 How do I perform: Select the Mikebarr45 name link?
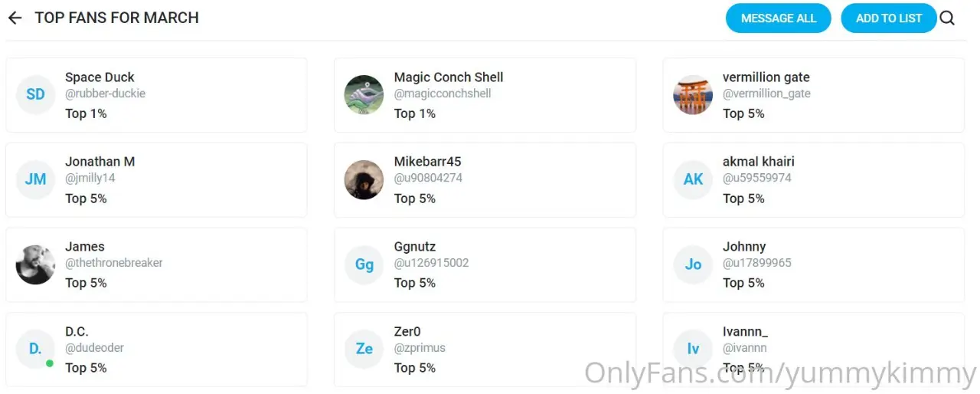coord(427,162)
